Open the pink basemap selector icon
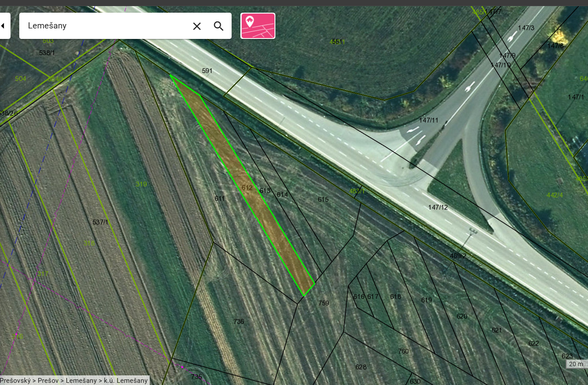 click(258, 26)
